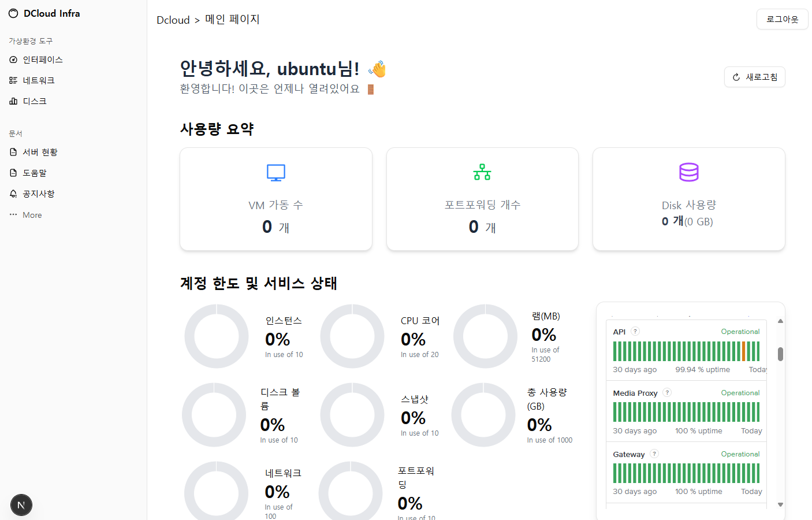Screen dimensions: 812x520
Task: Click the 로그아웃 logout button
Action: [782, 19]
